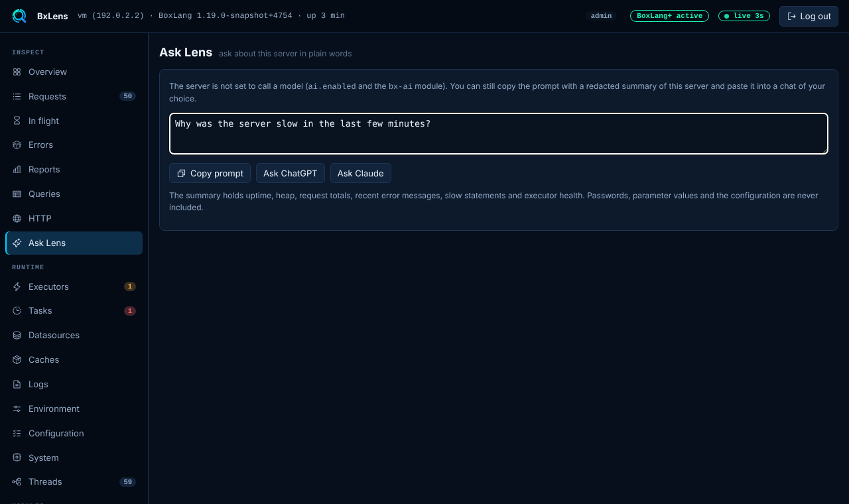Image resolution: width=849 pixels, height=504 pixels.
Task: Click the Caches box icon
Action: click(17, 359)
